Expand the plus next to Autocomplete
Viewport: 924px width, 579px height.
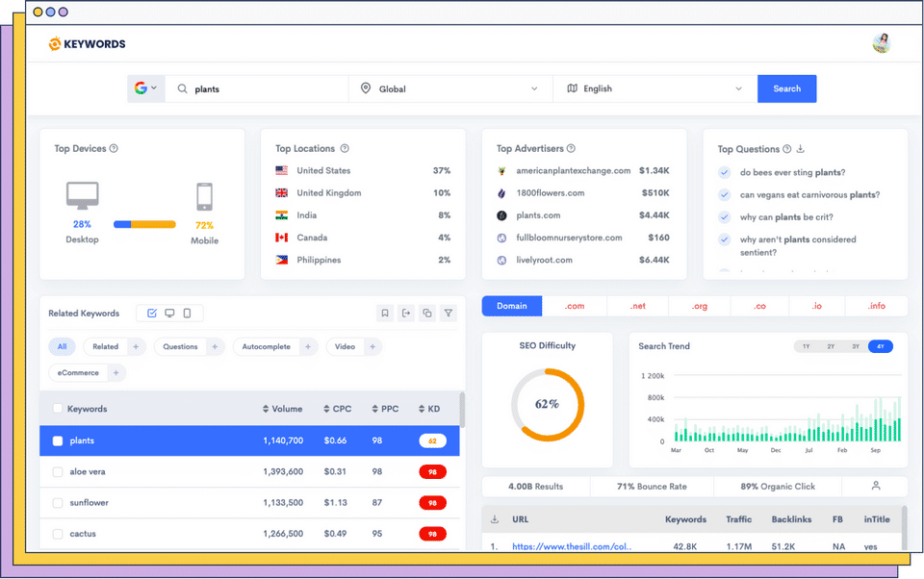308,347
